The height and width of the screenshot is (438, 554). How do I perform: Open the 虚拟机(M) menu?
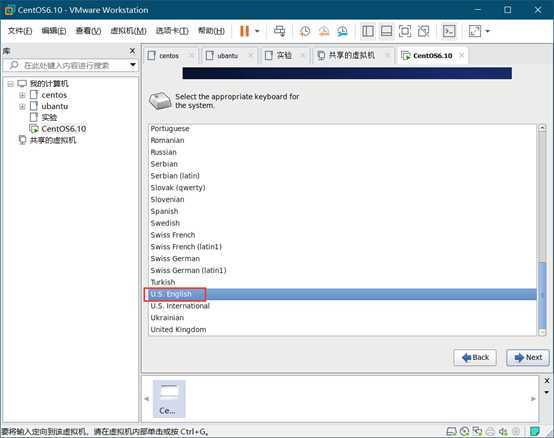128,31
